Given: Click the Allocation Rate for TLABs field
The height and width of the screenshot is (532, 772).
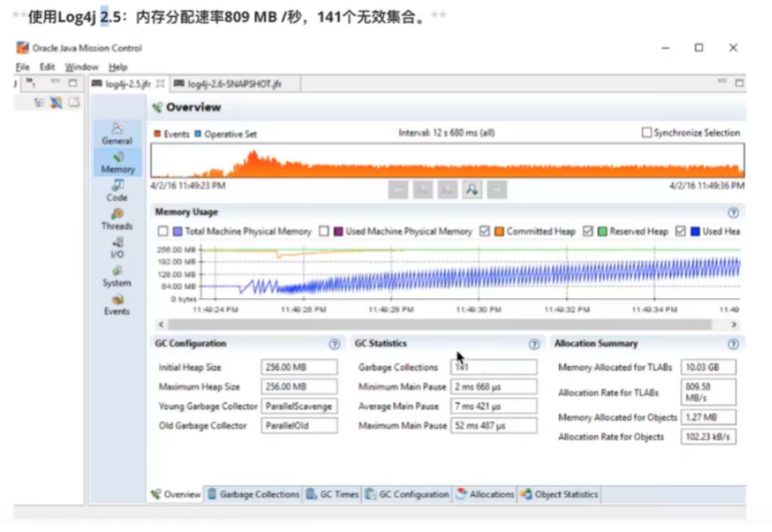Looking at the screenshot, I should click(709, 392).
